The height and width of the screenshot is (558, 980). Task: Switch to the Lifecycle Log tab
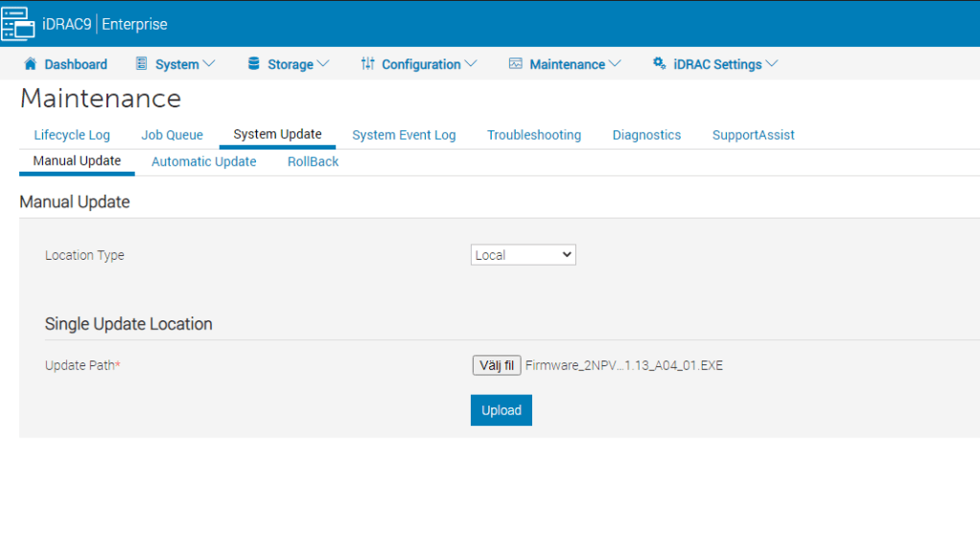pos(72,135)
